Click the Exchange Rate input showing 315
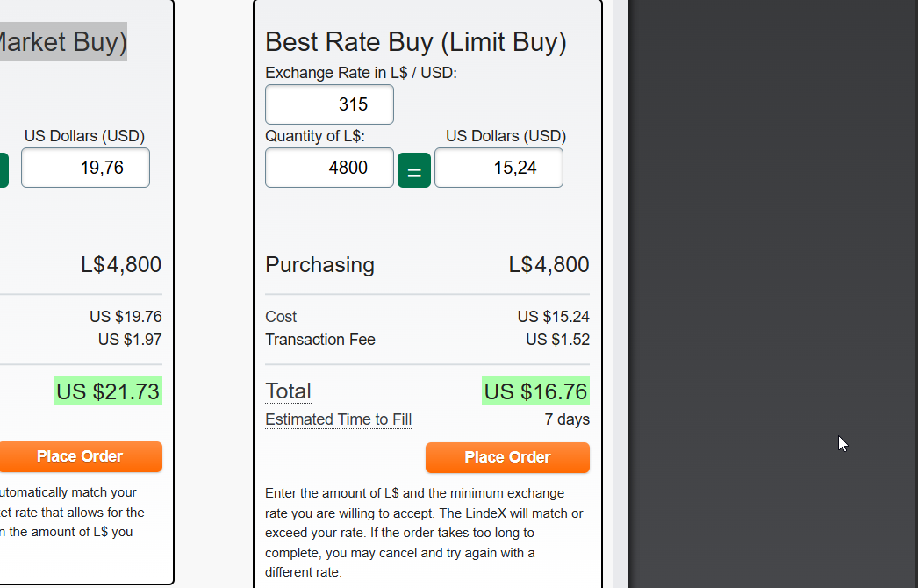This screenshot has height=588, width=918. pos(329,104)
